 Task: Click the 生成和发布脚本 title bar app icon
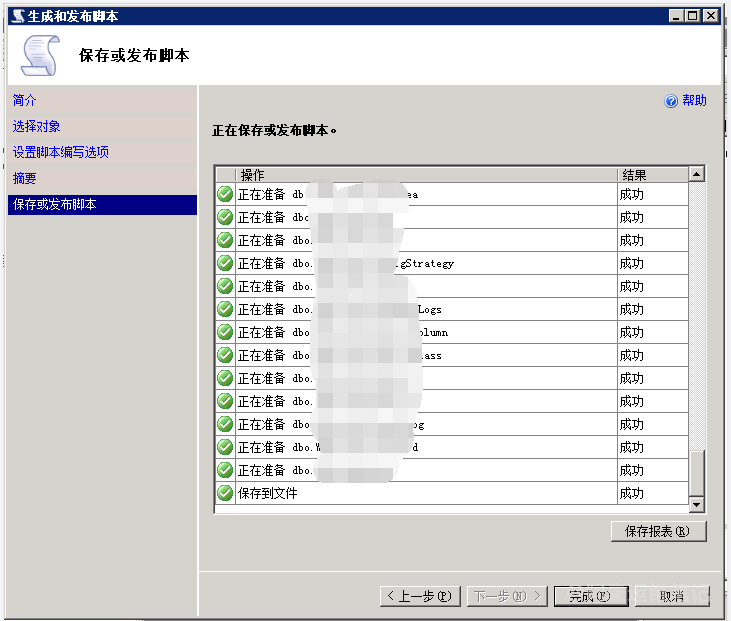[x=15, y=15]
